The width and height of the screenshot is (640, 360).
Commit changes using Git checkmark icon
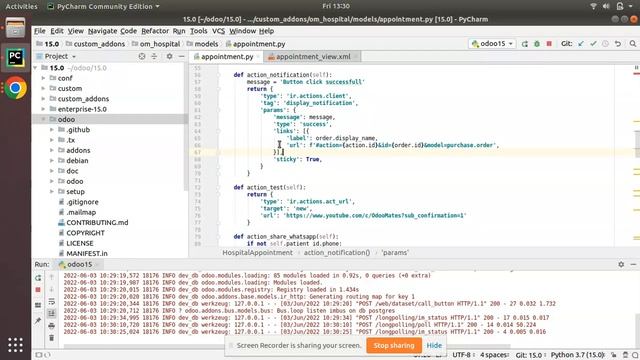tap(593, 44)
